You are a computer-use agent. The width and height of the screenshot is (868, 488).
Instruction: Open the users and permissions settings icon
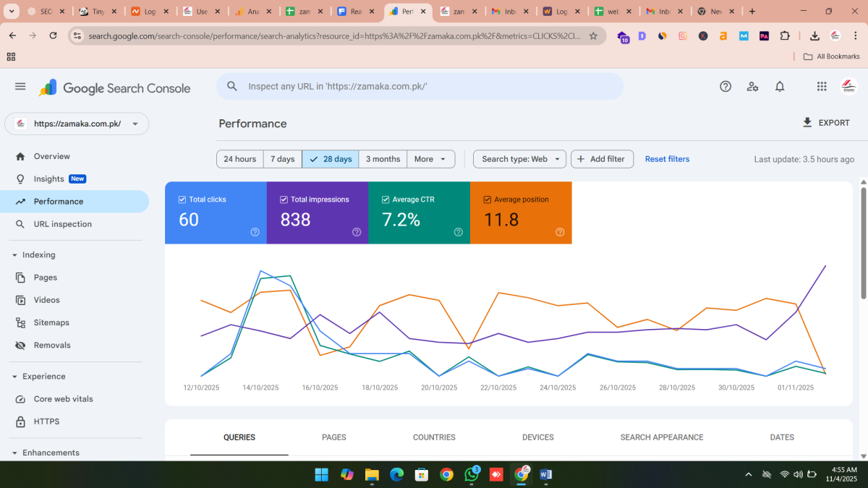pyautogui.click(x=752, y=87)
